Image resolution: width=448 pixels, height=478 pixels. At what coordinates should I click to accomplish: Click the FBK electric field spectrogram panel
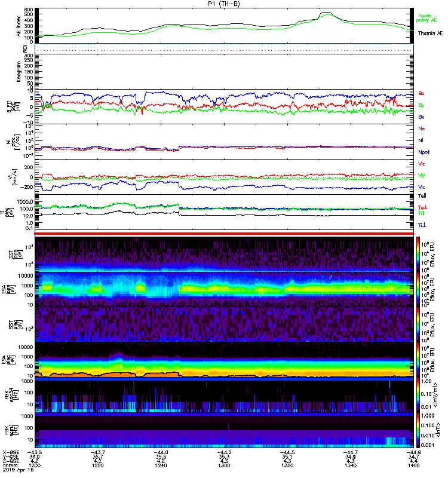(224, 395)
